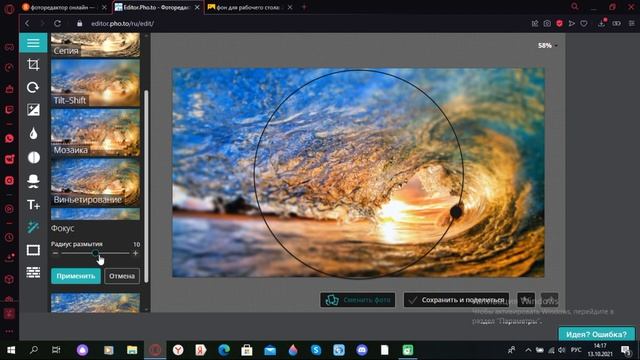This screenshot has width=640, height=360.
Task: Open the textures brick-pattern tool
Action: coord(33,272)
